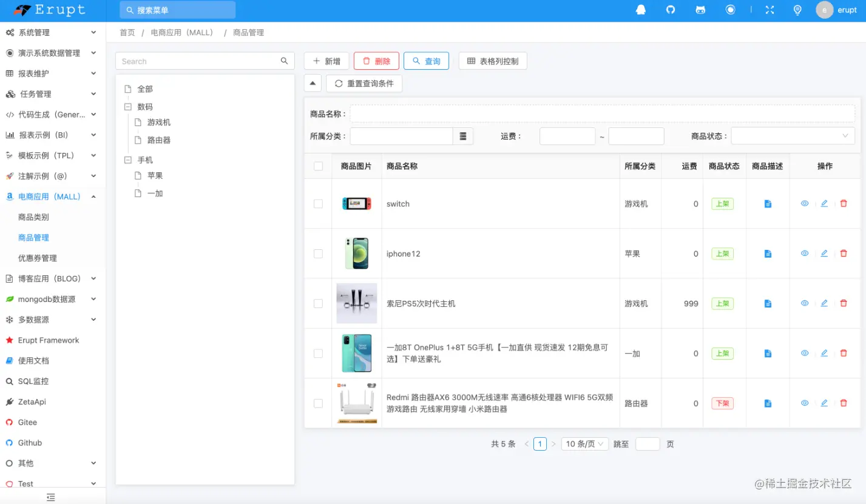Click the 跳至 page number input
The image size is (866, 504).
[648, 444]
